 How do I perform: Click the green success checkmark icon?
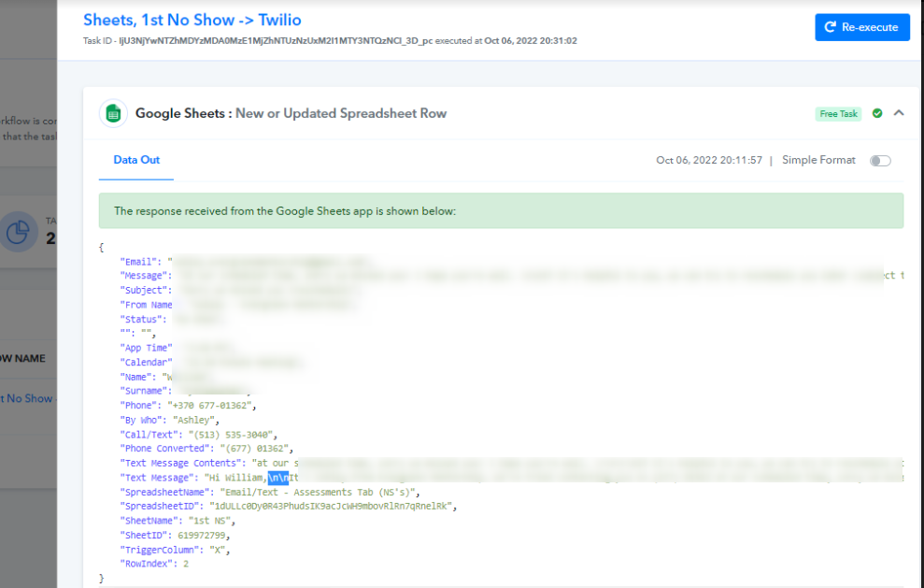coord(877,113)
